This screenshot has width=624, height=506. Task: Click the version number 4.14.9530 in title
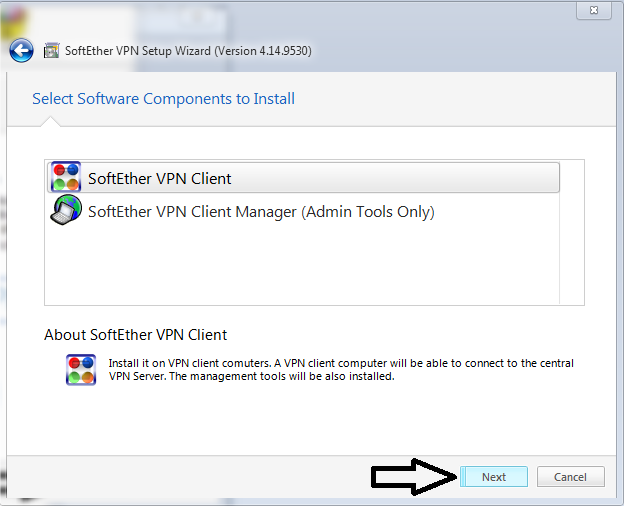click(284, 51)
